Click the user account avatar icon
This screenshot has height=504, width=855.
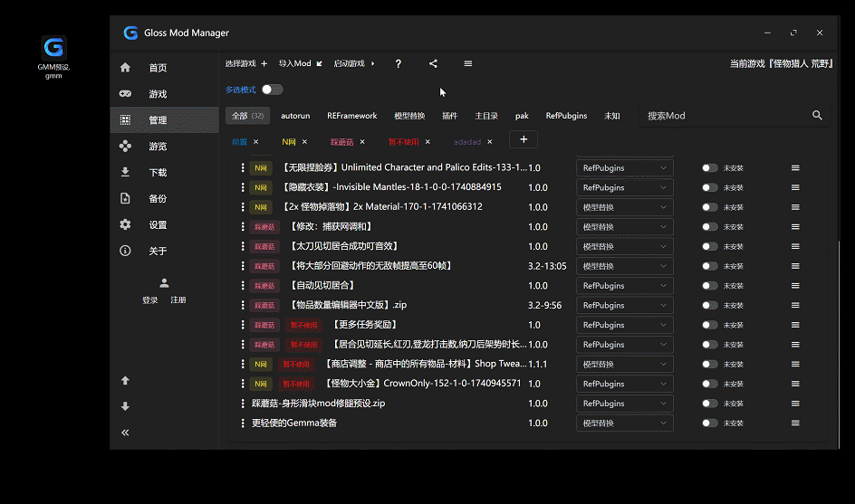[x=164, y=283]
